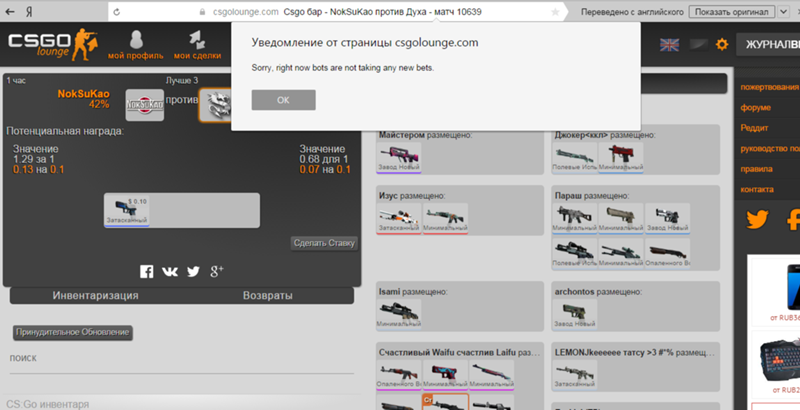Screen dimensions: 800x410
Task: Click archontos's placed pistol skin
Action: tap(575, 314)
